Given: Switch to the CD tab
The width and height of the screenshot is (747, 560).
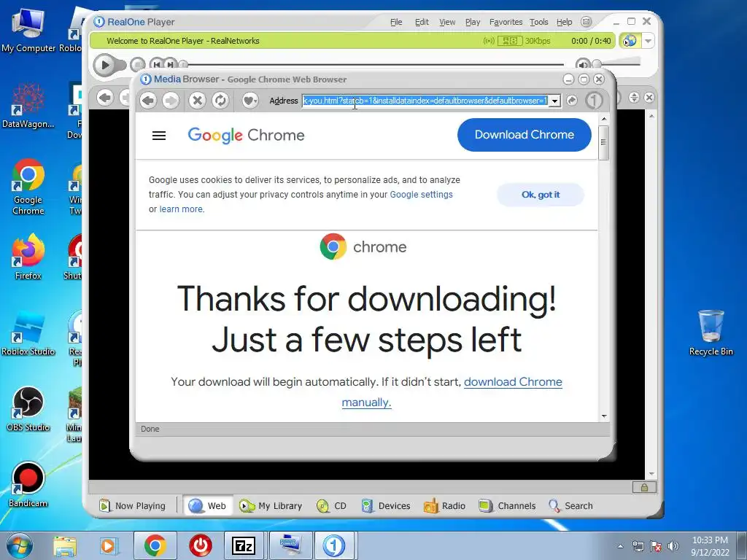Looking at the screenshot, I should (332, 506).
